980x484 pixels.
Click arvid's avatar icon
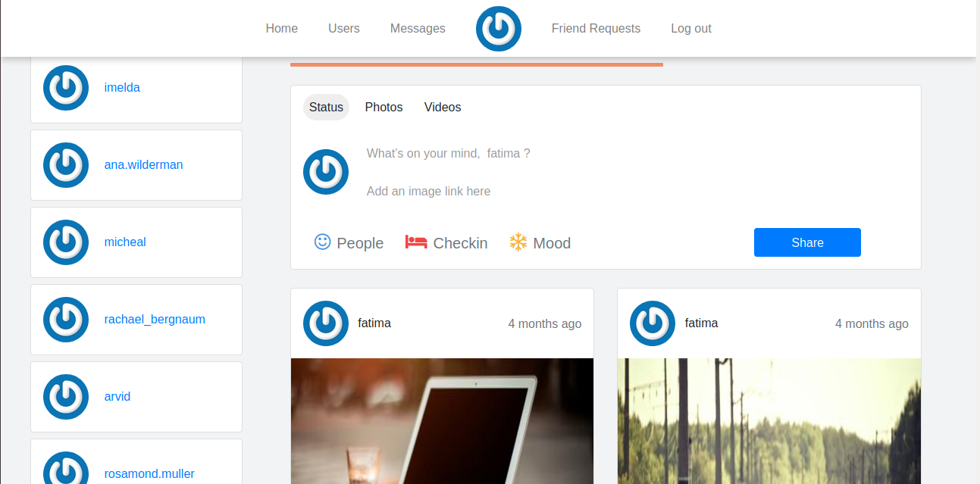pos(66,397)
